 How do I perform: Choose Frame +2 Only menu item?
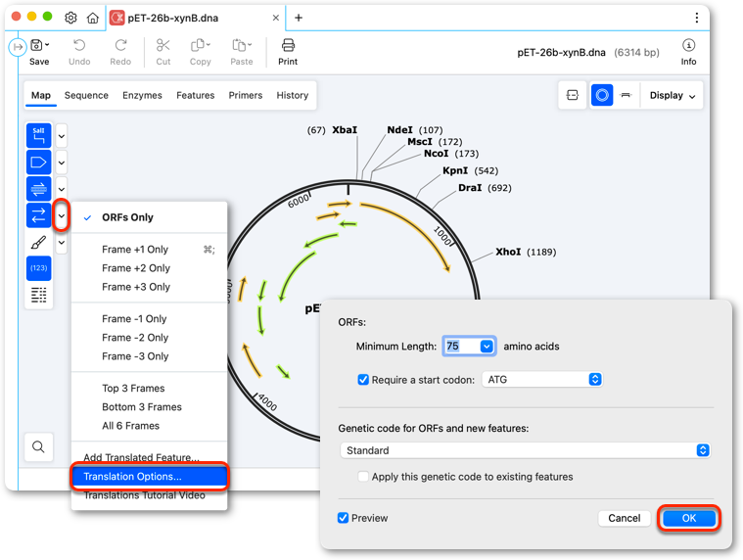(x=149, y=268)
